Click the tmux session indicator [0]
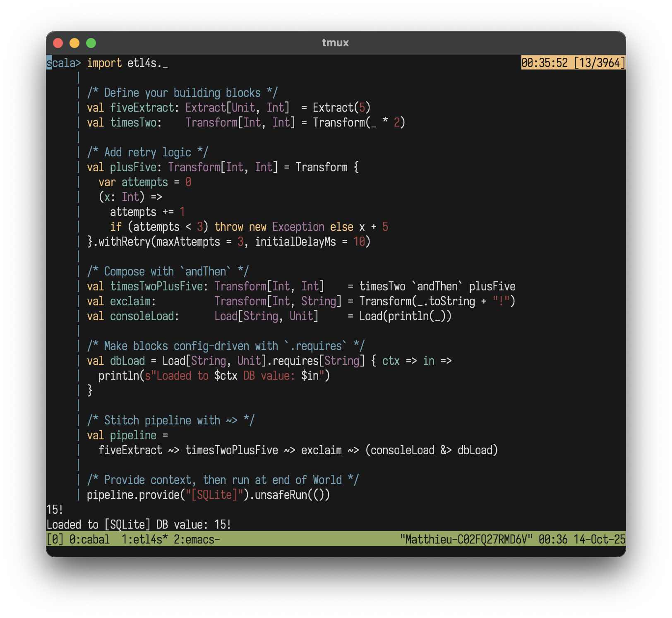Screen dimensions: 672x618 click(x=55, y=539)
